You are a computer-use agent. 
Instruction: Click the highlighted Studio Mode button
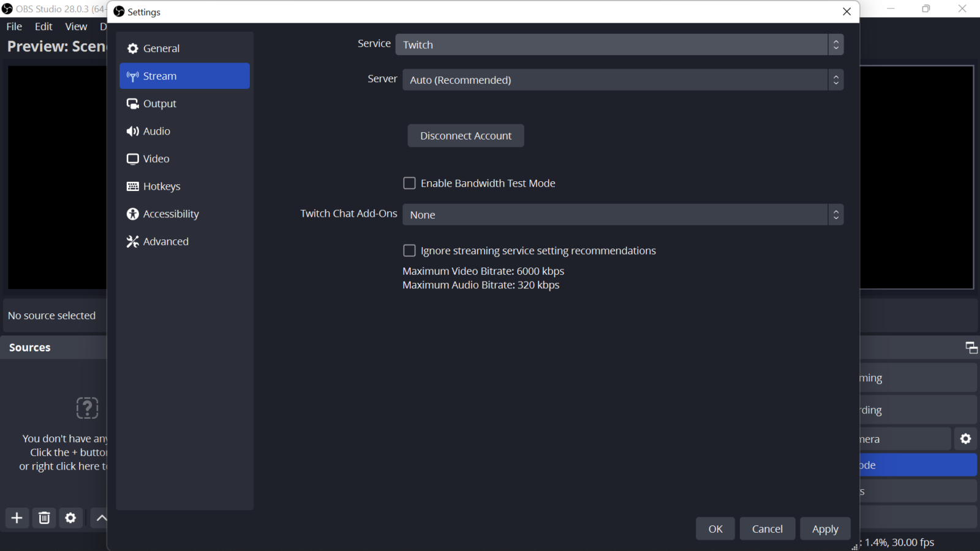point(918,465)
